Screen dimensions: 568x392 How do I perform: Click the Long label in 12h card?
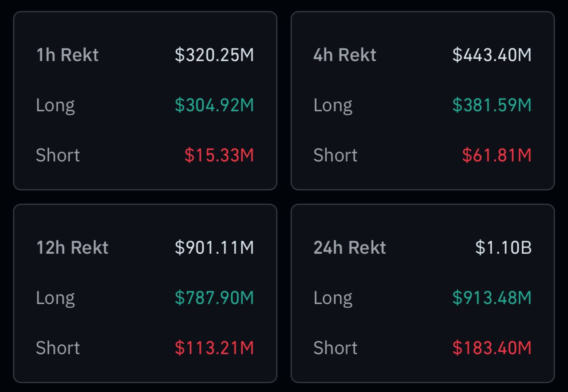click(x=55, y=298)
